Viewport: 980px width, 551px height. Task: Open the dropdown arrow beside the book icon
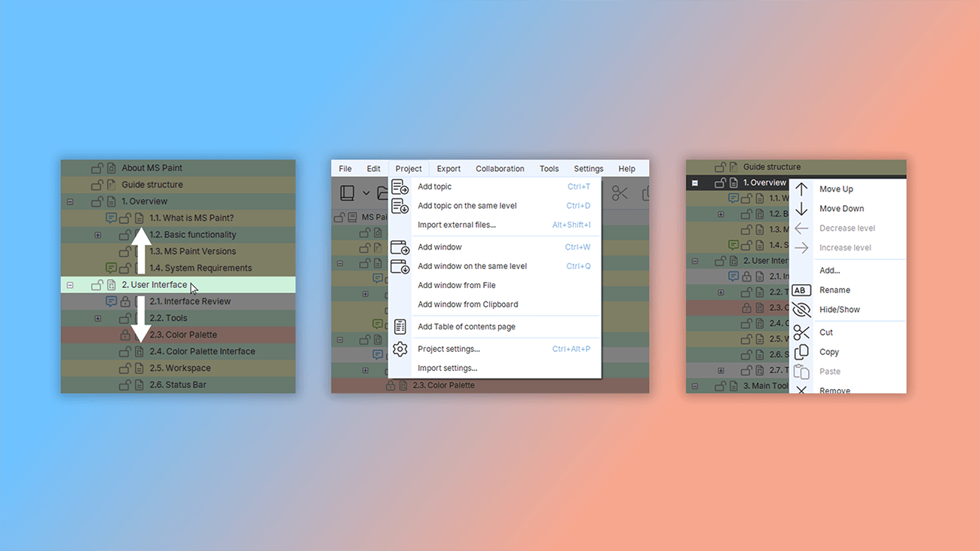coord(366,194)
